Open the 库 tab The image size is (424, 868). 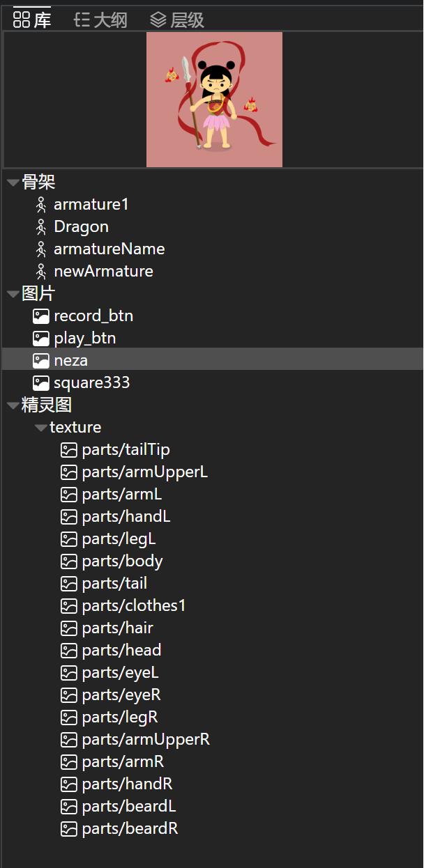pyautogui.click(x=32, y=20)
